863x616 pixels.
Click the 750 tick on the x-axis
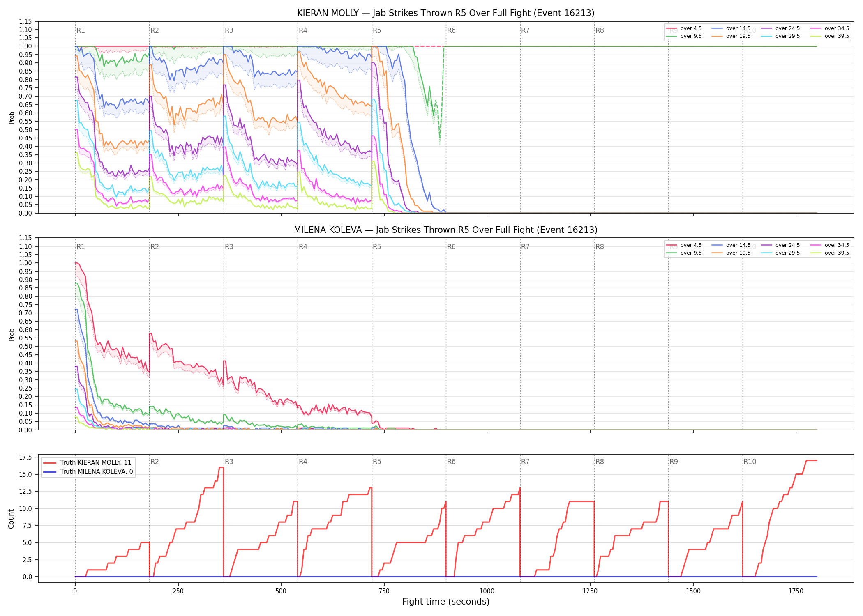[384, 591]
